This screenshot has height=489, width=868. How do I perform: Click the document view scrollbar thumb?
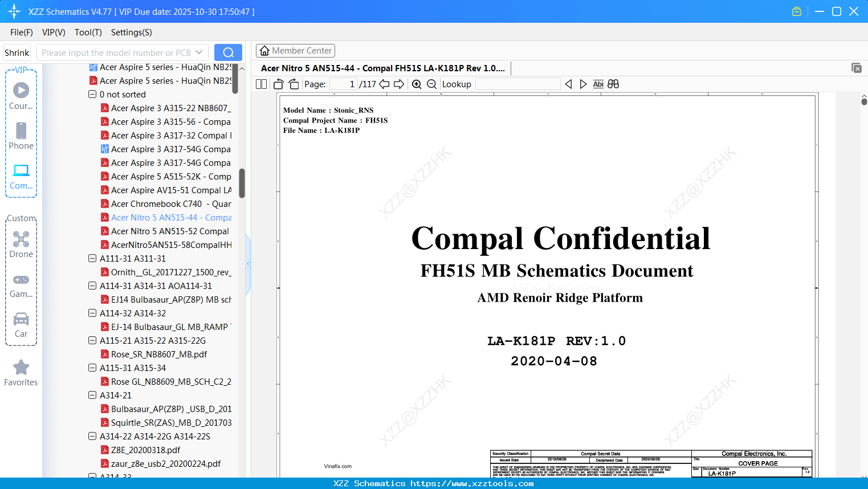coord(864,101)
